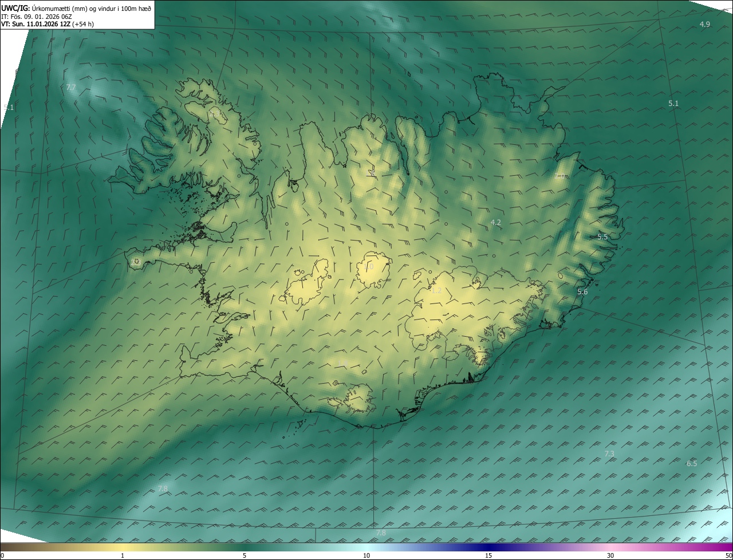Click the colorbar tick label 0

coord(2,556)
